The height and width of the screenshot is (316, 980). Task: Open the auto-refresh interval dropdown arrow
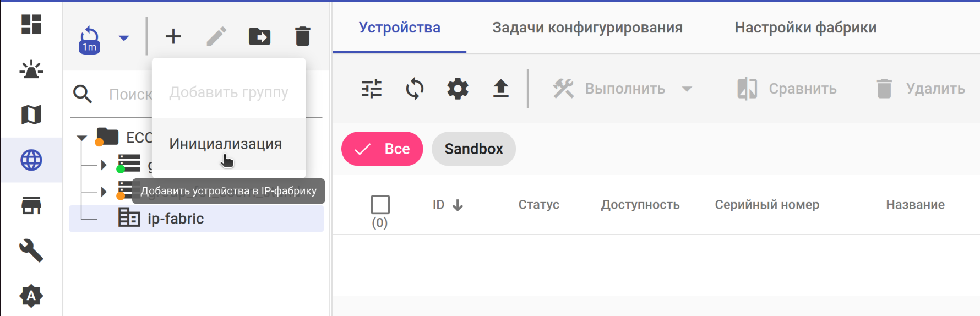[124, 38]
